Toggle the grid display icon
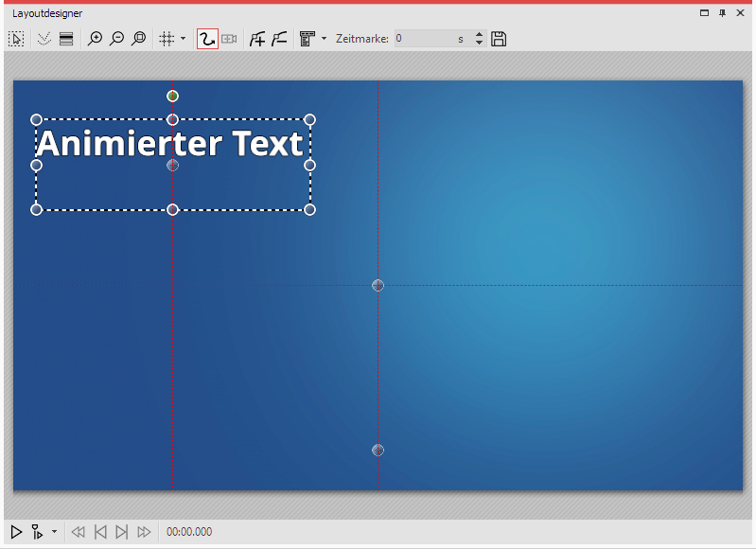Viewport: 756px width, 549px height. point(167,39)
